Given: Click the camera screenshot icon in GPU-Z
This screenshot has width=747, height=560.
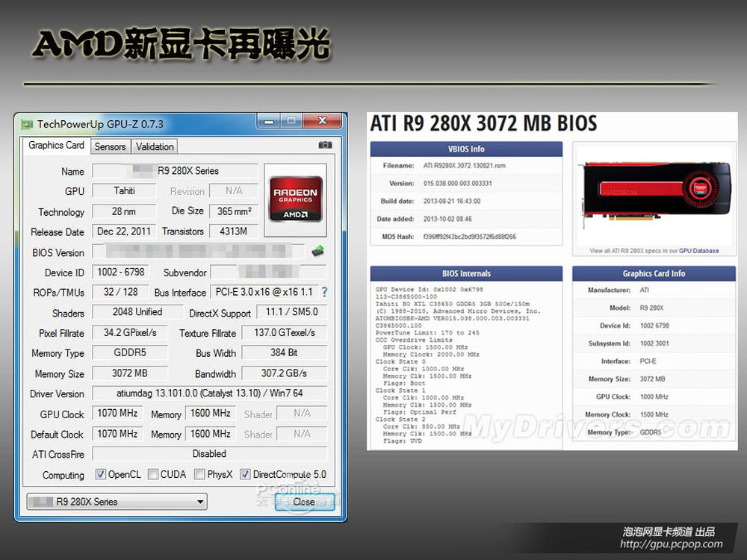Looking at the screenshot, I should point(325,145).
